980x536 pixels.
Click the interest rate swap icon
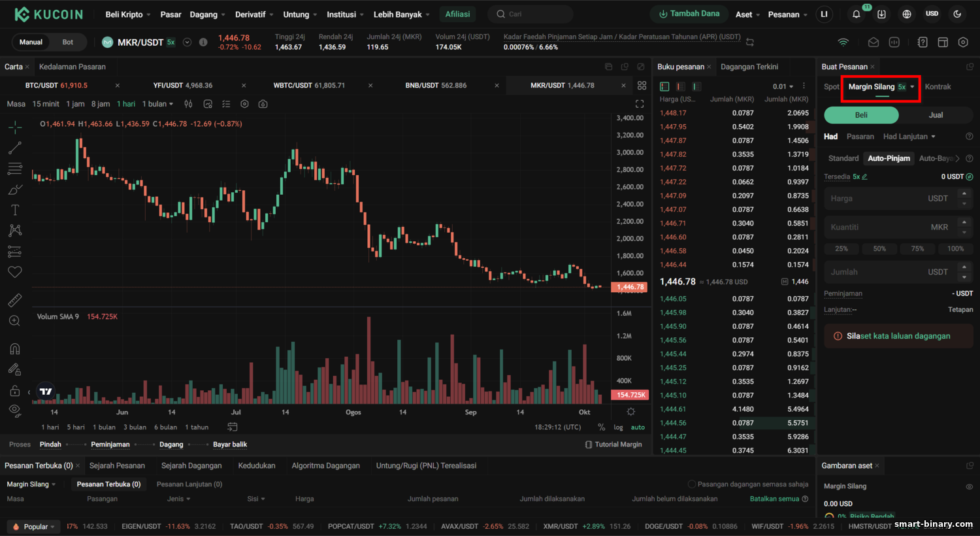(750, 42)
